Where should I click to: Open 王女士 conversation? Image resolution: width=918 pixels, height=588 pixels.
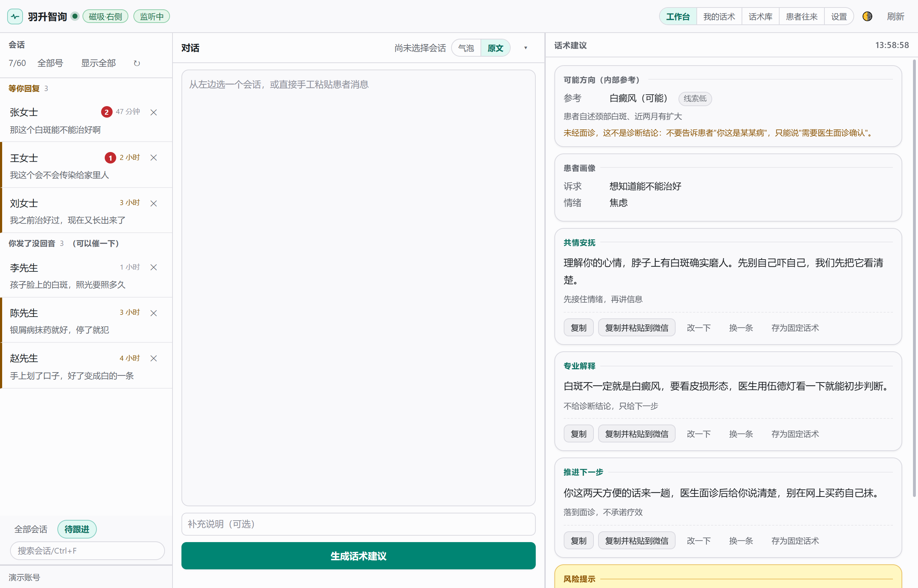click(x=86, y=165)
